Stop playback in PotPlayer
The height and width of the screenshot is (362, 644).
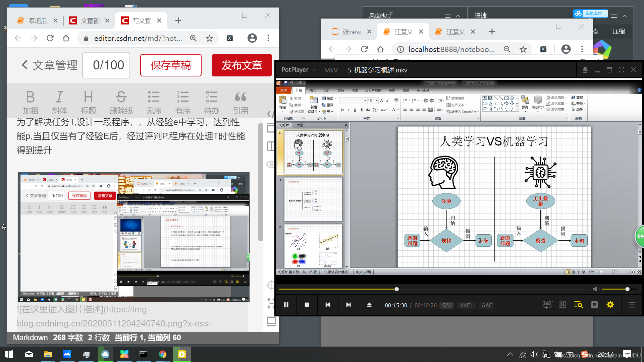point(307,305)
